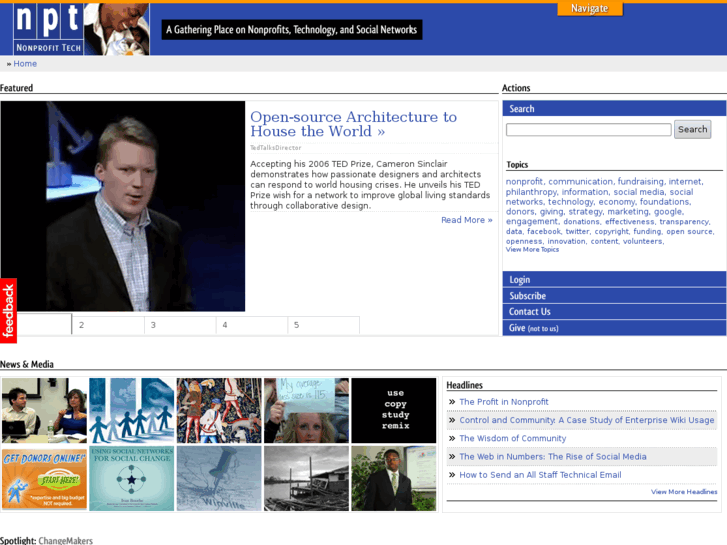This screenshot has width=727, height=545.
Task: Open 'The Wisdom of Community' headline
Action: coord(512,438)
